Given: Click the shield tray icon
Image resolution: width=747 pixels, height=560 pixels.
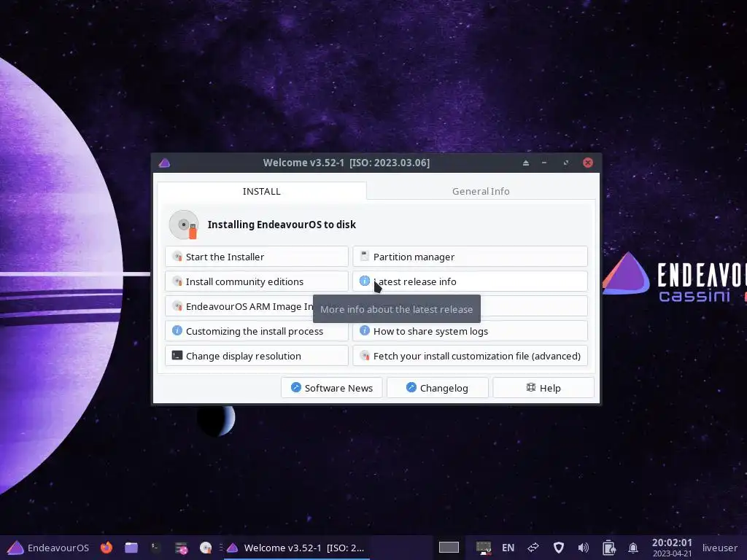Looking at the screenshot, I should (558, 548).
